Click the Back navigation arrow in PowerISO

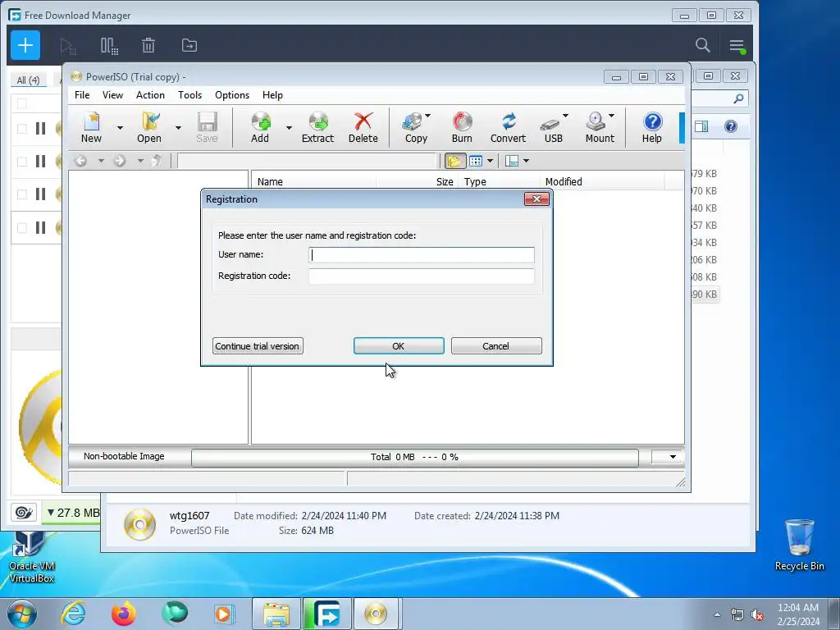[x=81, y=161]
